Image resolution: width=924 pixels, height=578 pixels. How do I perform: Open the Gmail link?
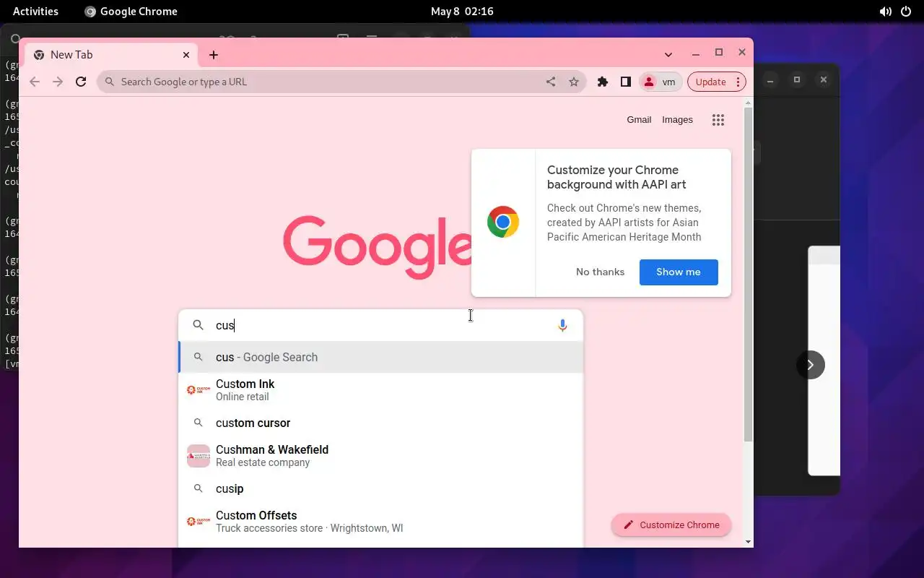pos(639,120)
